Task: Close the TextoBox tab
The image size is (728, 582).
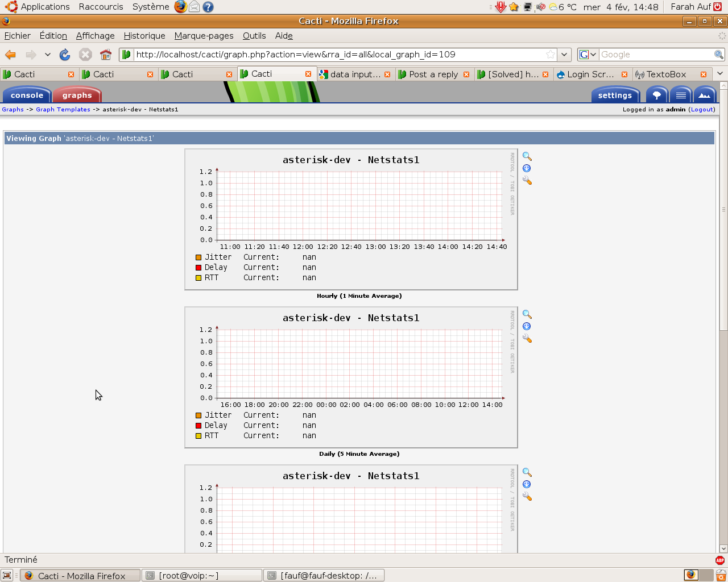Action: 704,74
